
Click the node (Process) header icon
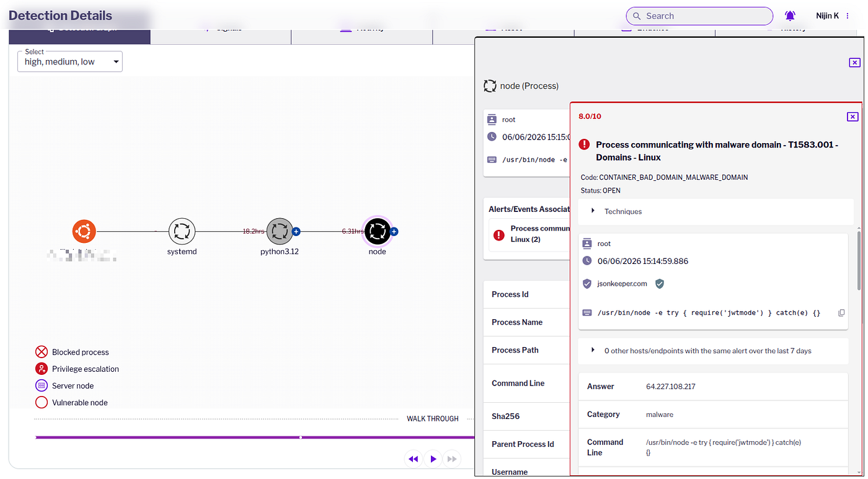(490, 86)
